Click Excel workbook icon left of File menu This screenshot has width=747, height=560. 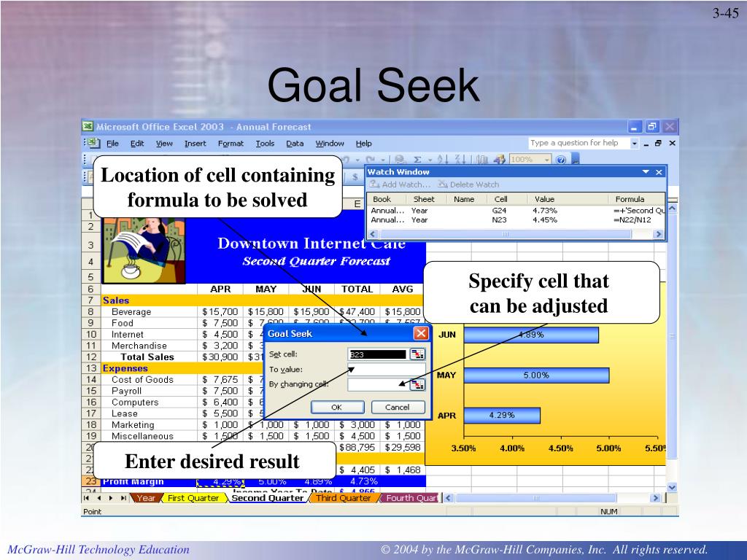(x=93, y=143)
